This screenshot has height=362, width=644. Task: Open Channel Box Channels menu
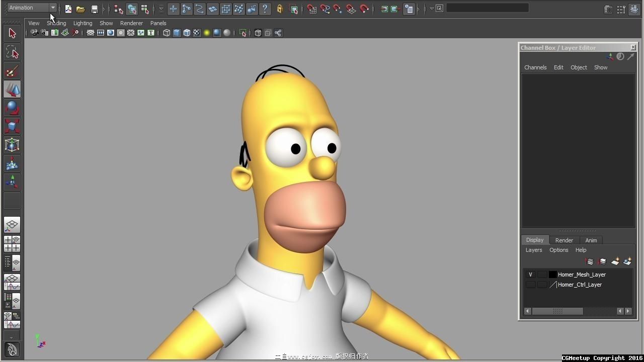(x=535, y=67)
